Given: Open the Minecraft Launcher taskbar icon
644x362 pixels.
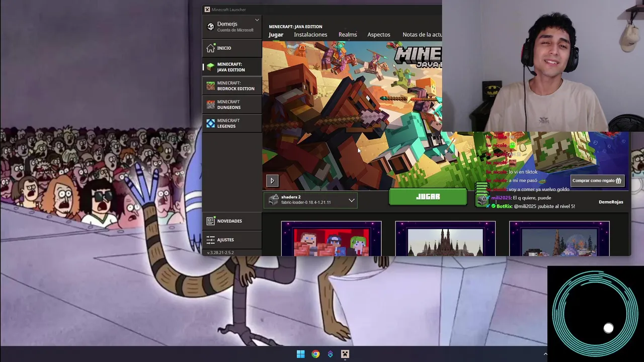Looking at the screenshot, I should pos(345,354).
